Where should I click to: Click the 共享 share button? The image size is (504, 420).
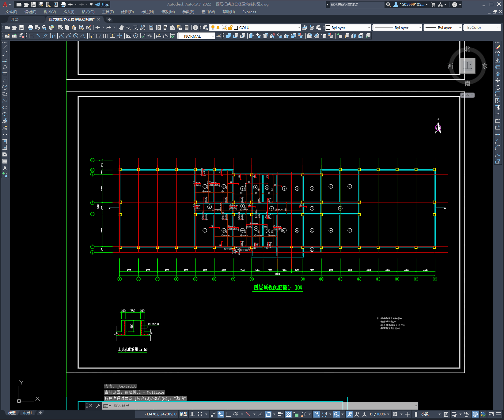(102, 5)
